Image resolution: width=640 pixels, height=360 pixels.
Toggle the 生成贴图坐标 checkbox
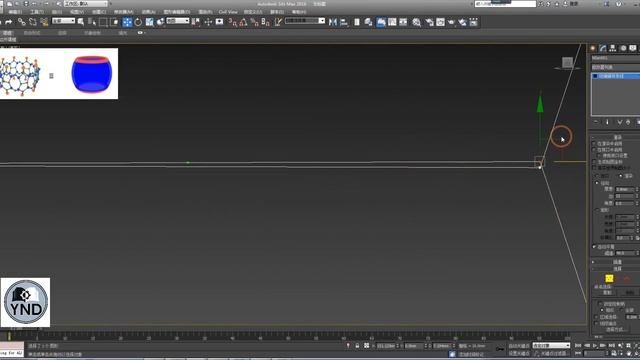(594, 162)
